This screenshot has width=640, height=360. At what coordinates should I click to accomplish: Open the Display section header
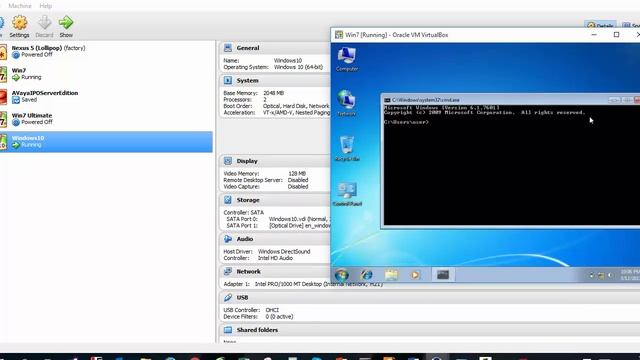click(x=247, y=161)
